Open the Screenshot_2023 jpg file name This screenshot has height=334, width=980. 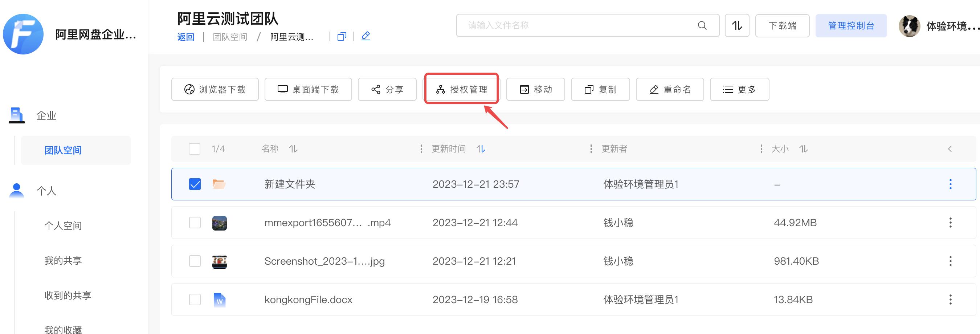coord(324,261)
